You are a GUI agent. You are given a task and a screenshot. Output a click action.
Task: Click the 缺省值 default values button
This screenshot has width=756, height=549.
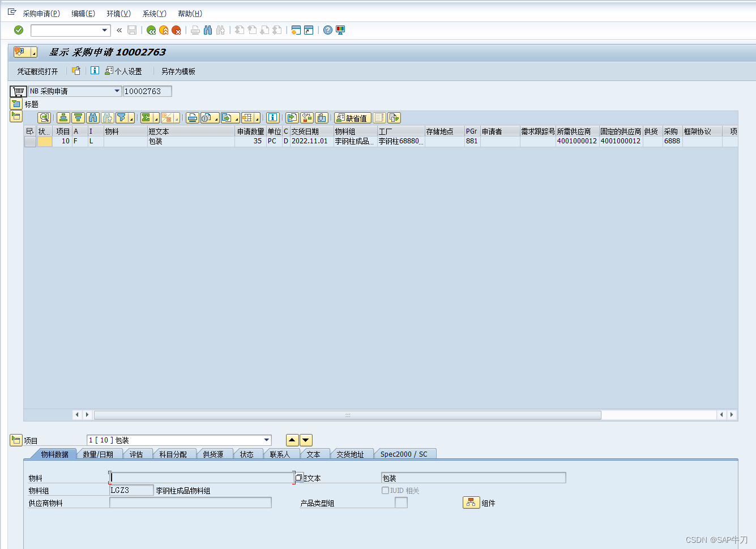point(352,118)
